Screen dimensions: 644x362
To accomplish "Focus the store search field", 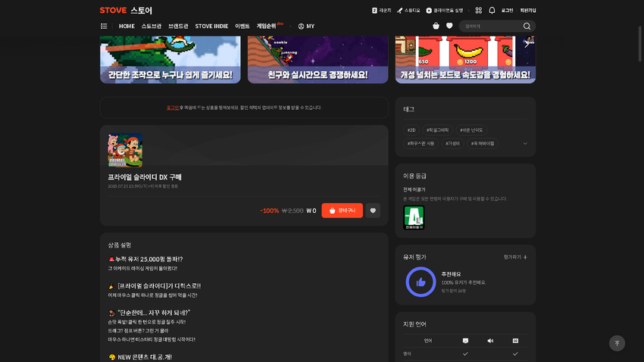I will click(492, 26).
